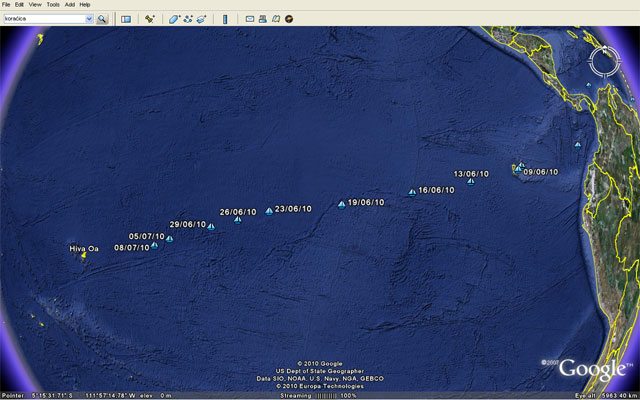The height and width of the screenshot is (400, 640).
Task: Click the 26/06/10 date label
Action: click(238, 212)
